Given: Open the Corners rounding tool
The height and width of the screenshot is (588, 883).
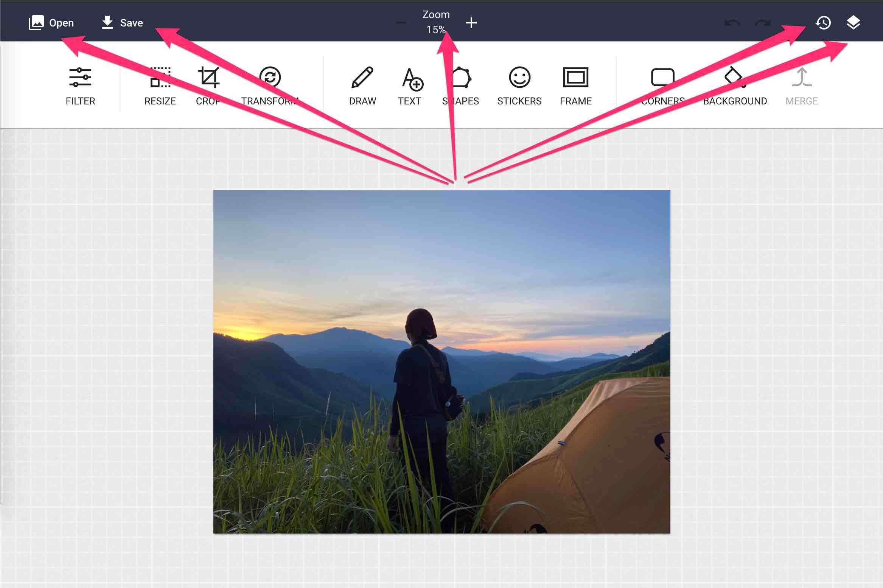Looking at the screenshot, I should coord(663,87).
